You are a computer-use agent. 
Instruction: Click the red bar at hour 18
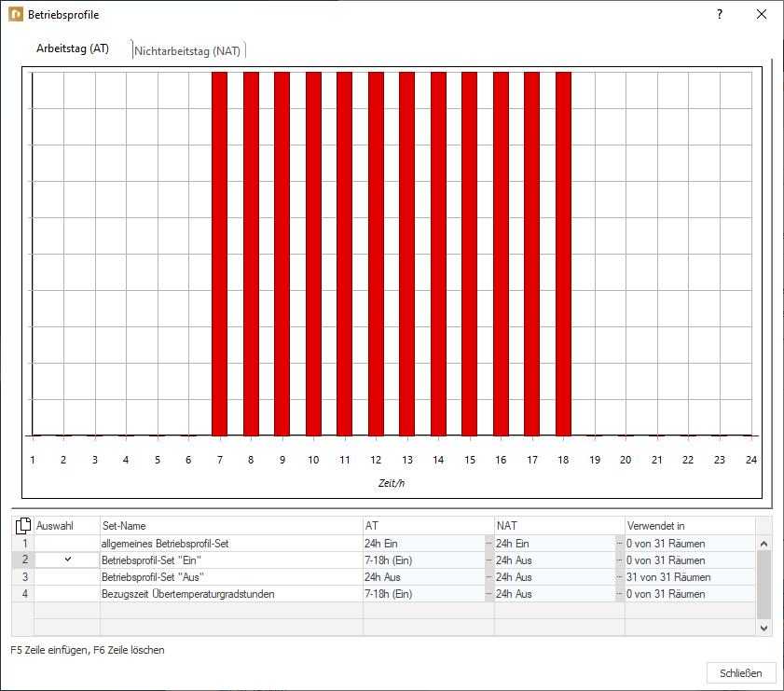pyautogui.click(x=563, y=254)
